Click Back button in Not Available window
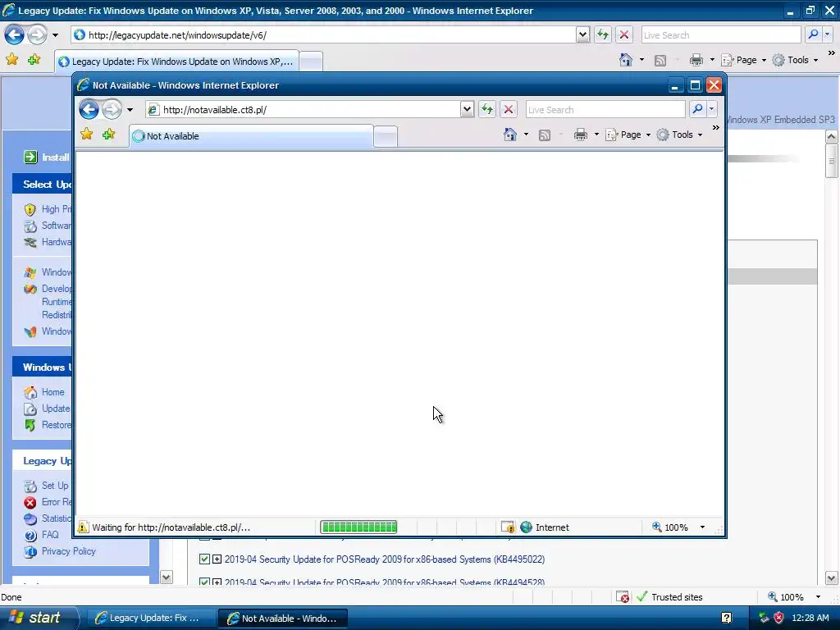This screenshot has height=630, width=840. [89, 110]
